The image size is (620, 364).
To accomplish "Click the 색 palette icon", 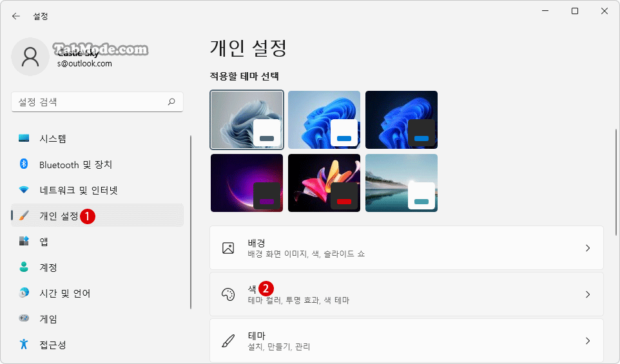I will [228, 294].
